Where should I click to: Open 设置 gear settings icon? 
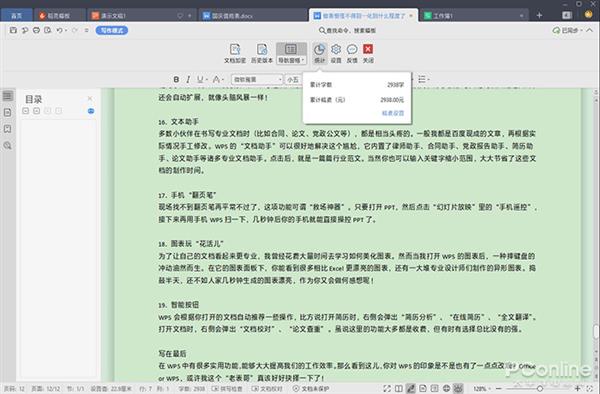pyautogui.click(x=336, y=53)
